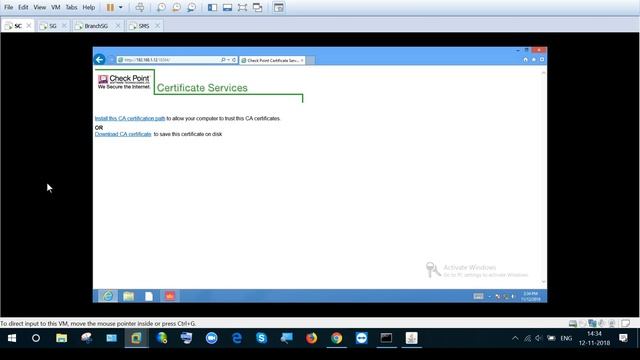Click the IE home icon
Image resolution: width=640 pixels, height=360 pixels.
525,60
